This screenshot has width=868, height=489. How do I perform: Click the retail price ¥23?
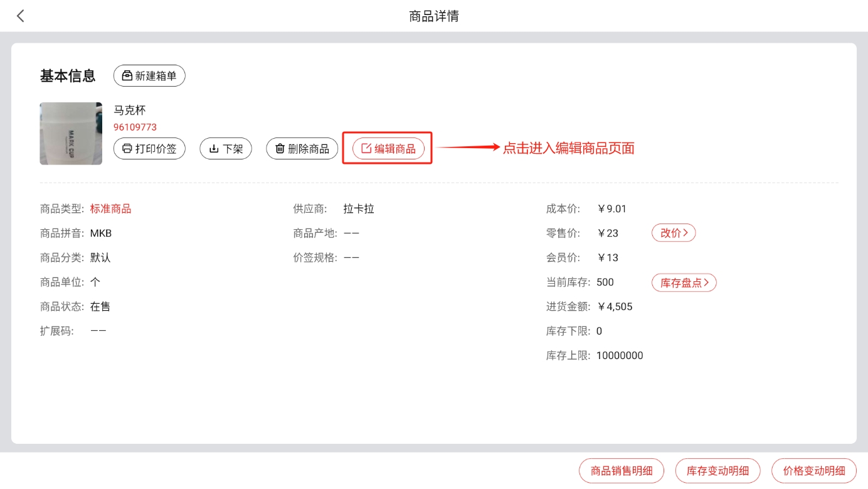(x=608, y=234)
